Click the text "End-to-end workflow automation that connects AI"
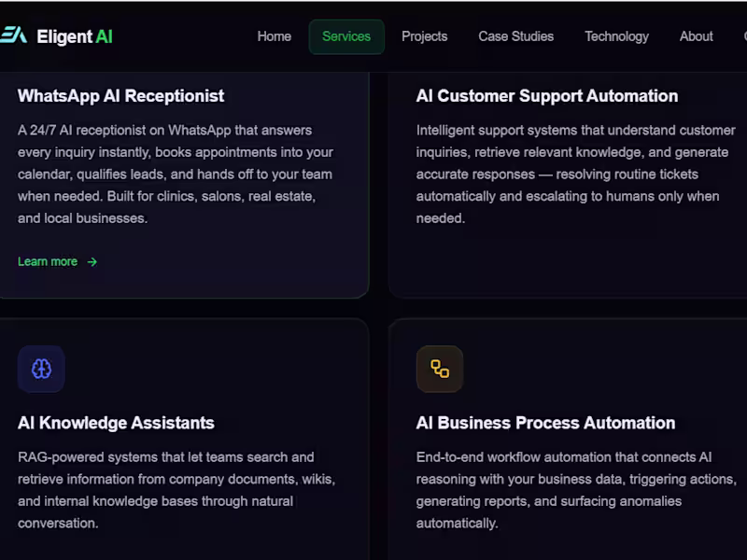Image resolution: width=747 pixels, height=560 pixels. point(564,457)
